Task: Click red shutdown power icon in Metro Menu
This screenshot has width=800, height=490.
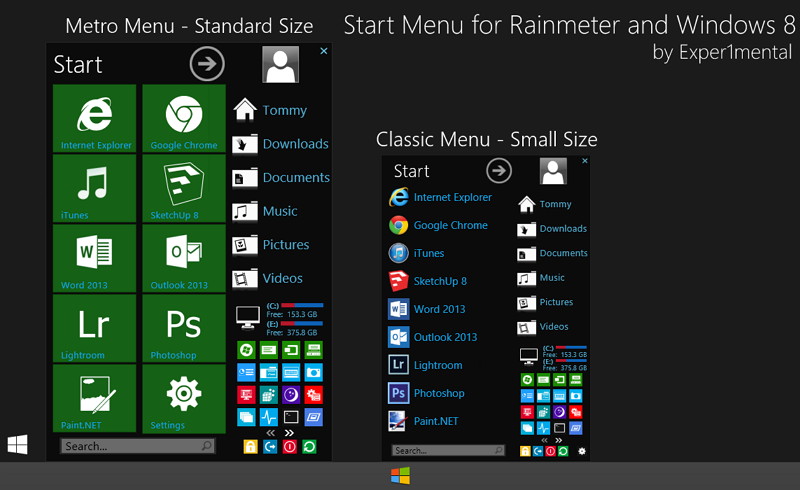Action: pyautogui.click(x=290, y=447)
